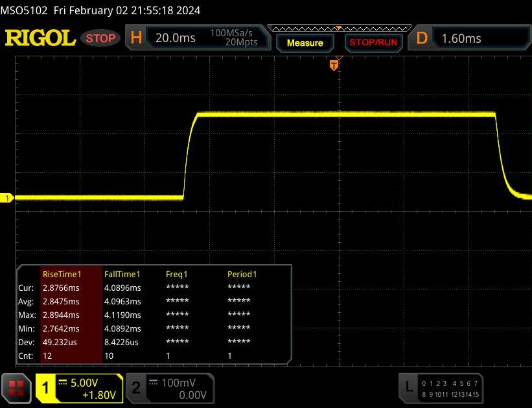This screenshot has width=532, height=408.
Task: Select the RiseTime1 measurement column header
Action: pyautogui.click(x=62, y=275)
